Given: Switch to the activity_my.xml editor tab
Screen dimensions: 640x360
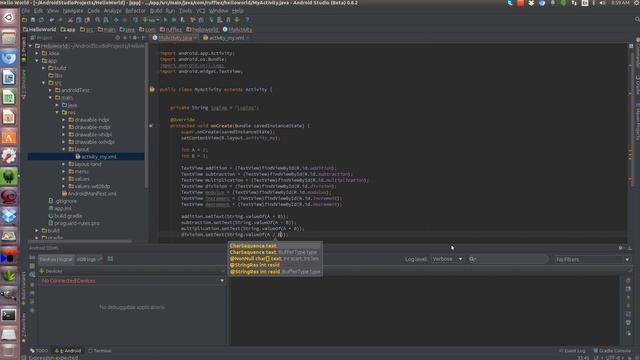Looking at the screenshot, I should click(x=226, y=38).
